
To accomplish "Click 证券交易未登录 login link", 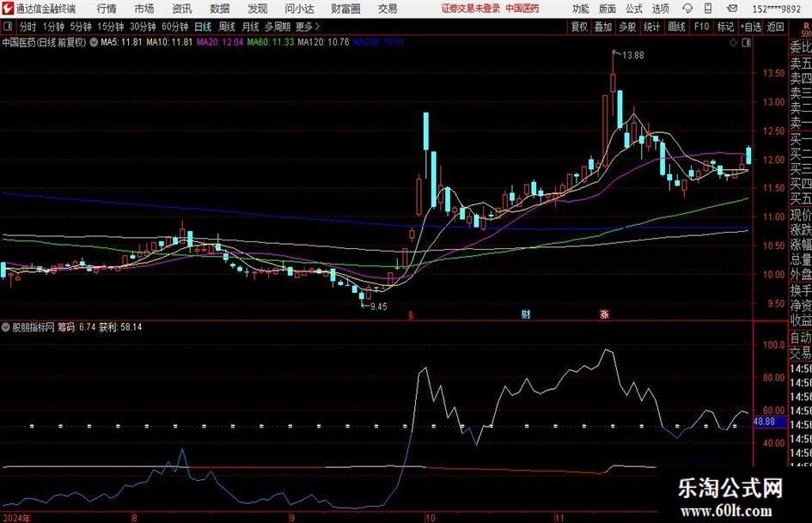I will point(471,9).
